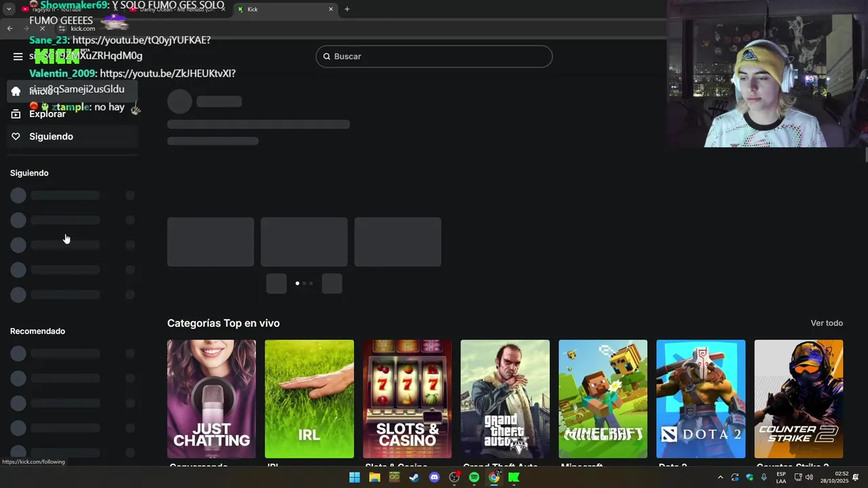The image size is (868, 488).
Task: Open the Just Chatting category
Action: [x=212, y=399]
